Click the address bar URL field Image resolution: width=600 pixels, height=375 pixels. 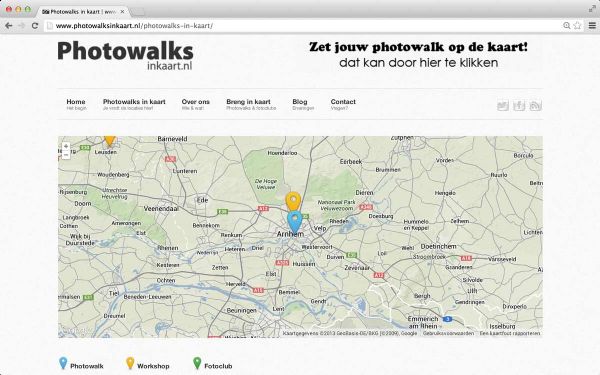pyautogui.click(x=302, y=26)
